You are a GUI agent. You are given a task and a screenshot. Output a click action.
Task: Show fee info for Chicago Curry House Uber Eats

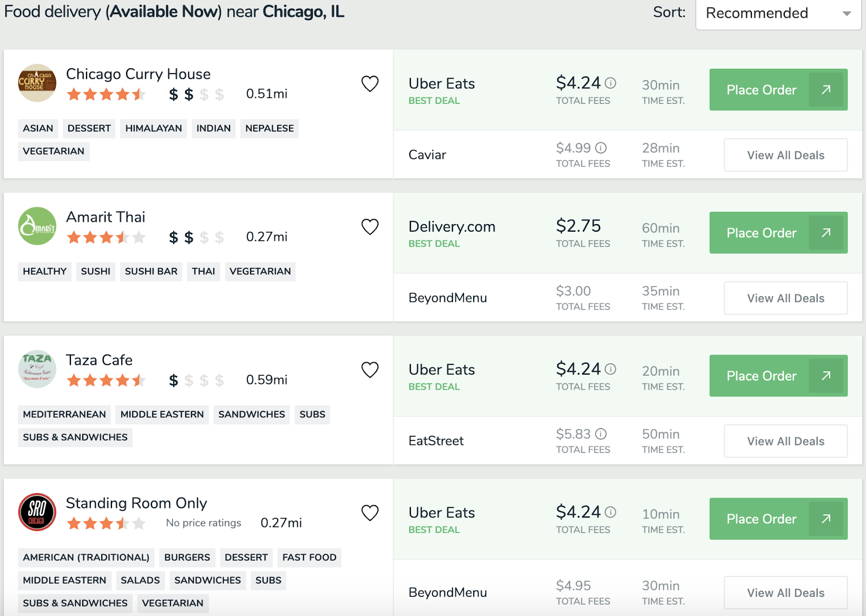coord(611,83)
